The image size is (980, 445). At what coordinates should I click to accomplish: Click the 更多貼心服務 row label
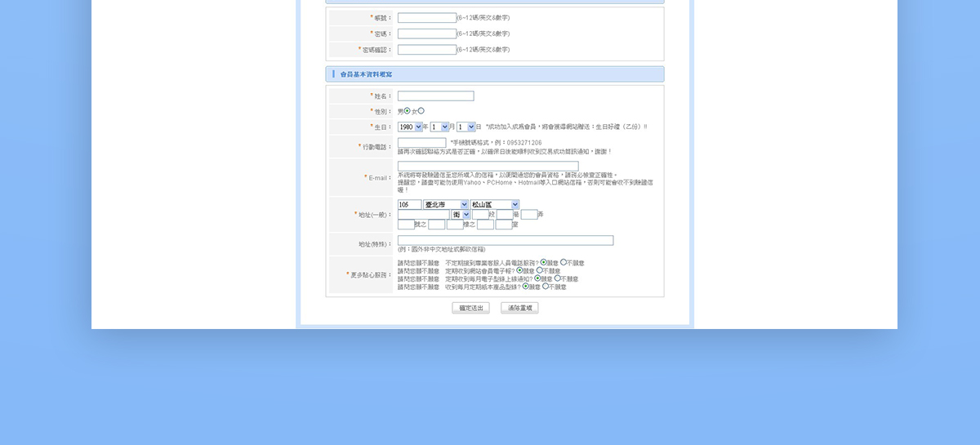[x=370, y=274]
